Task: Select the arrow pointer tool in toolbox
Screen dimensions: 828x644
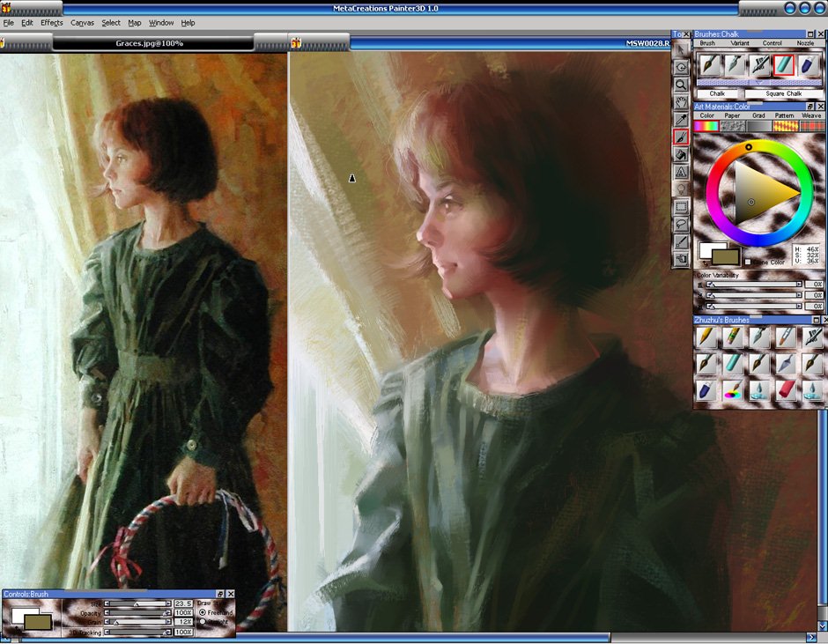Action: [681, 49]
